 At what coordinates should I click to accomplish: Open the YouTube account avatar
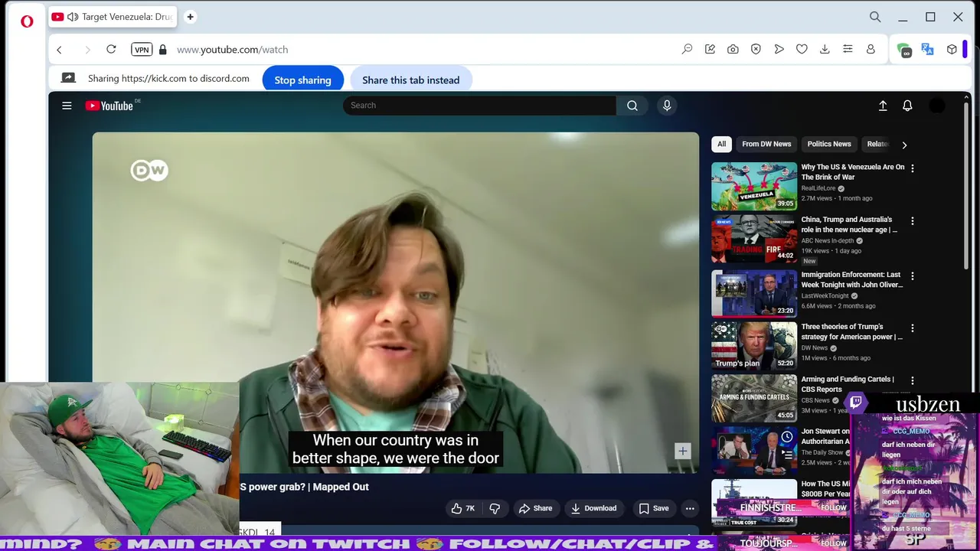937,106
